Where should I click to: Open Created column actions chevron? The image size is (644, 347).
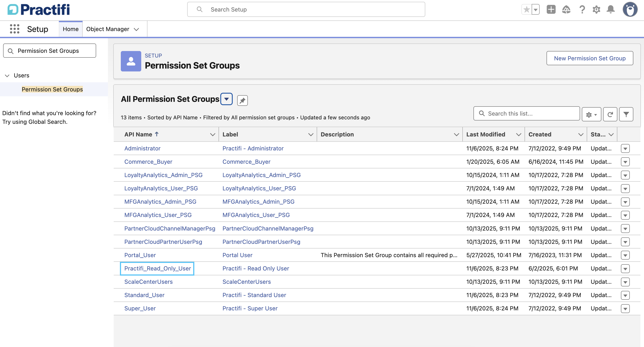coord(581,134)
